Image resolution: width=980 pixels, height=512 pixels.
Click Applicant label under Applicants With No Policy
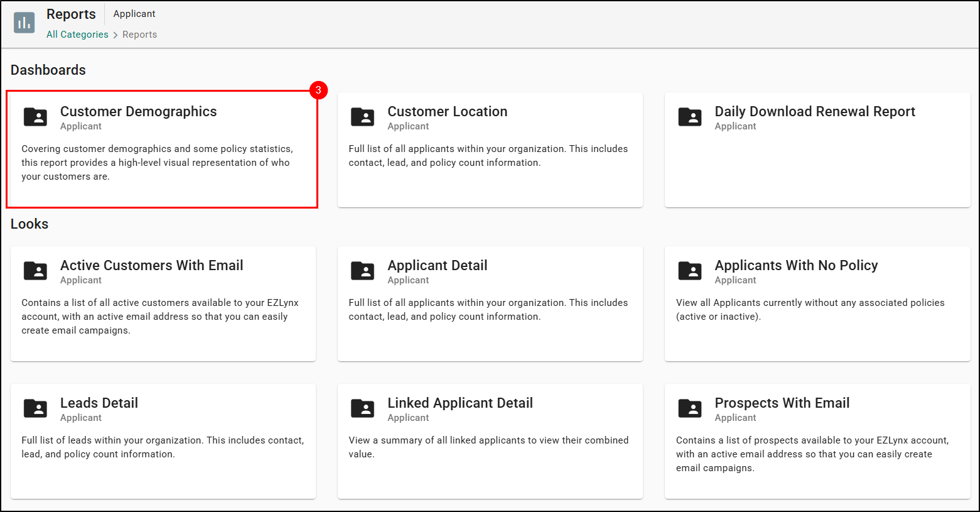click(x=735, y=280)
